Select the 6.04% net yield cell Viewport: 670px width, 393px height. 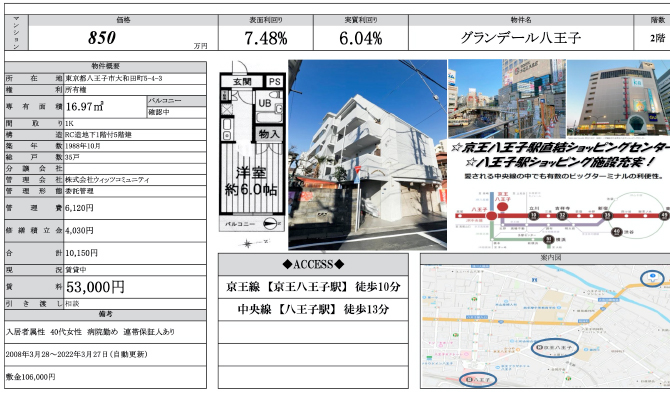[x=361, y=38]
